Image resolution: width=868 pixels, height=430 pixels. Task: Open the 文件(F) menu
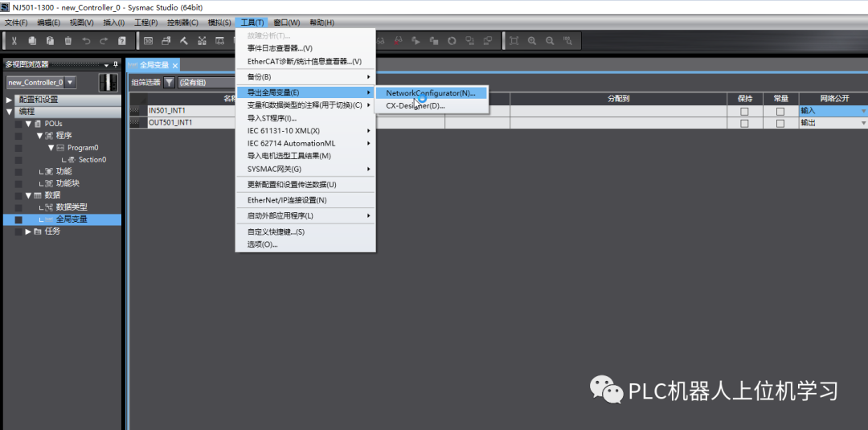point(16,23)
